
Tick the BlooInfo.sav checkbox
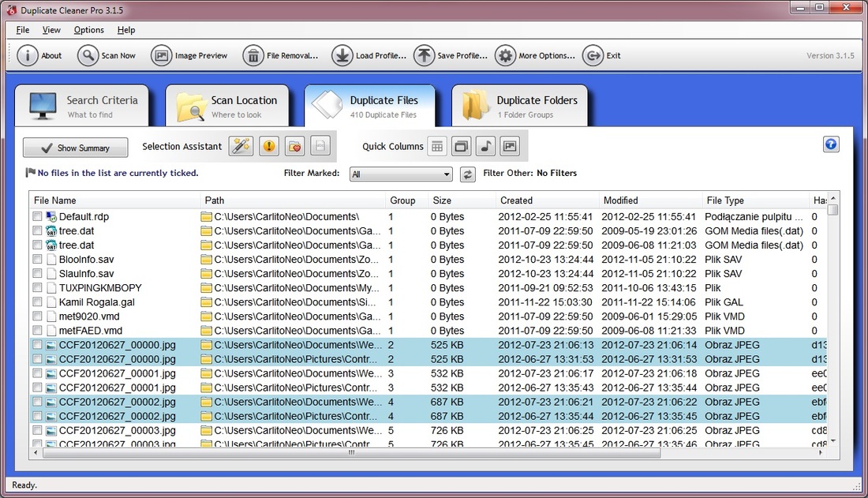click(x=37, y=259)
